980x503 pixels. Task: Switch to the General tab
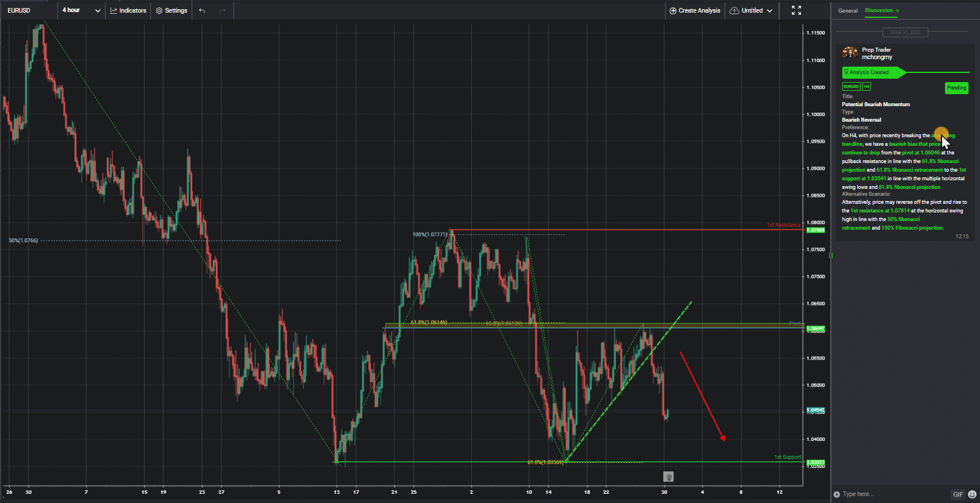pyautogui.click(x=847, y=10)
